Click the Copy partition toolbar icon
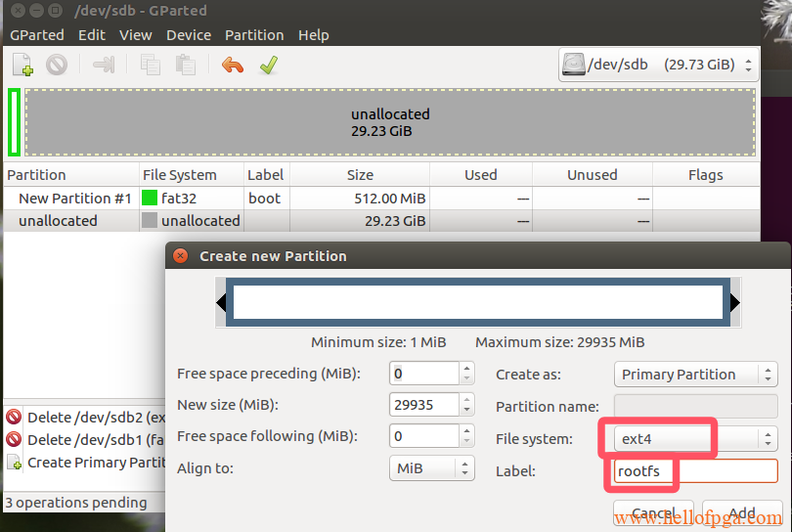792x532 pixels. (x=150, y=65)
